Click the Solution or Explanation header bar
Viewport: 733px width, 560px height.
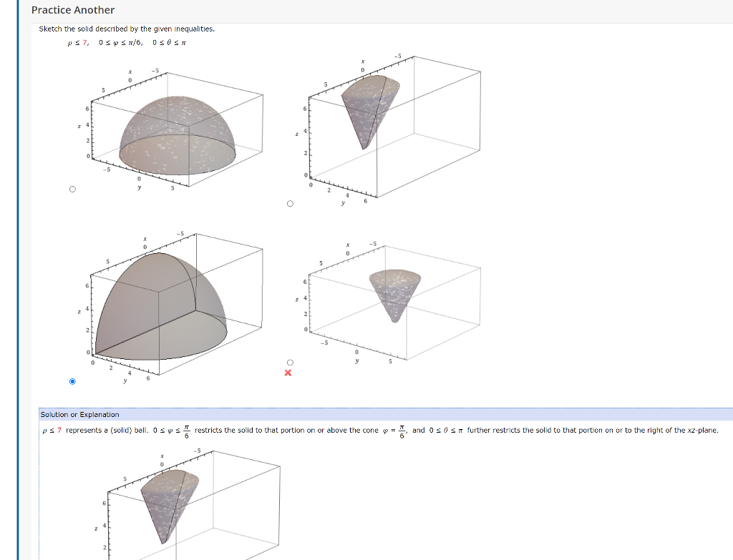(386, 414)
